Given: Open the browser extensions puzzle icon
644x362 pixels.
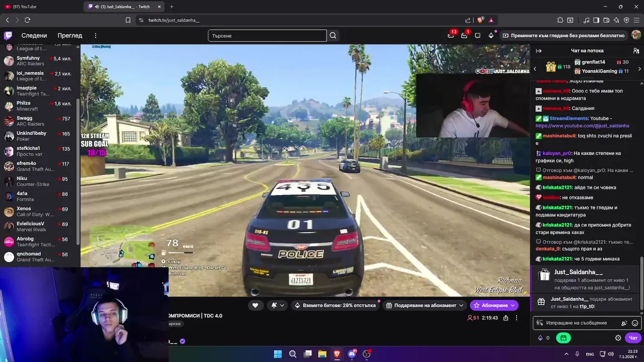Looking at the screenshot, I should [560, 20].
